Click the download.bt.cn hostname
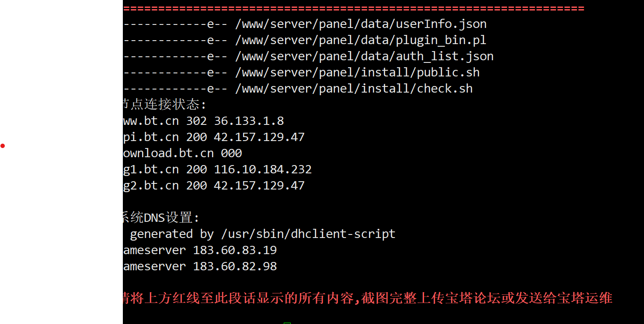 168,153
